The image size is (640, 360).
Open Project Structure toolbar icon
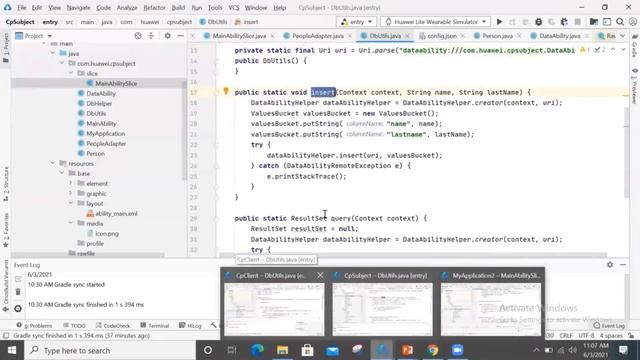click(593, 22)
